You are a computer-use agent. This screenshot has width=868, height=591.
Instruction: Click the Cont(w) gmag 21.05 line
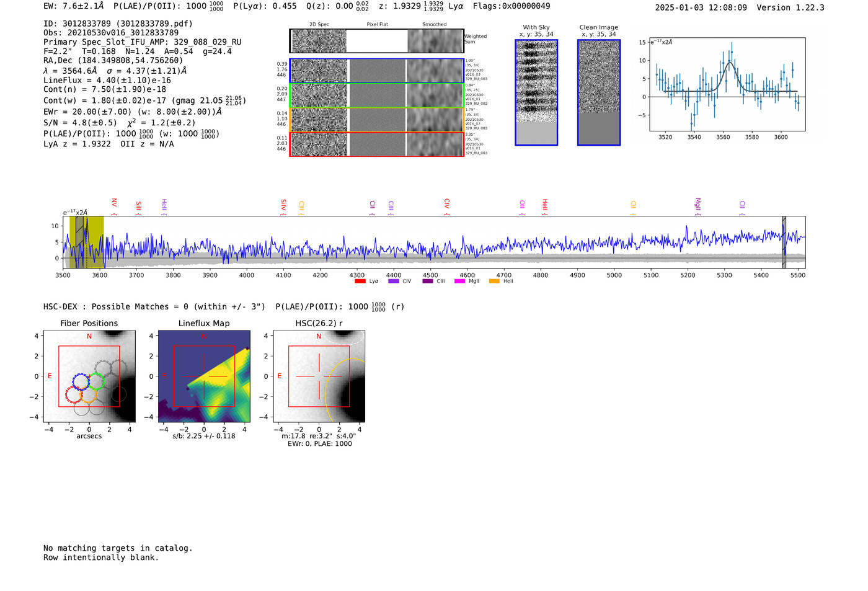144,100
